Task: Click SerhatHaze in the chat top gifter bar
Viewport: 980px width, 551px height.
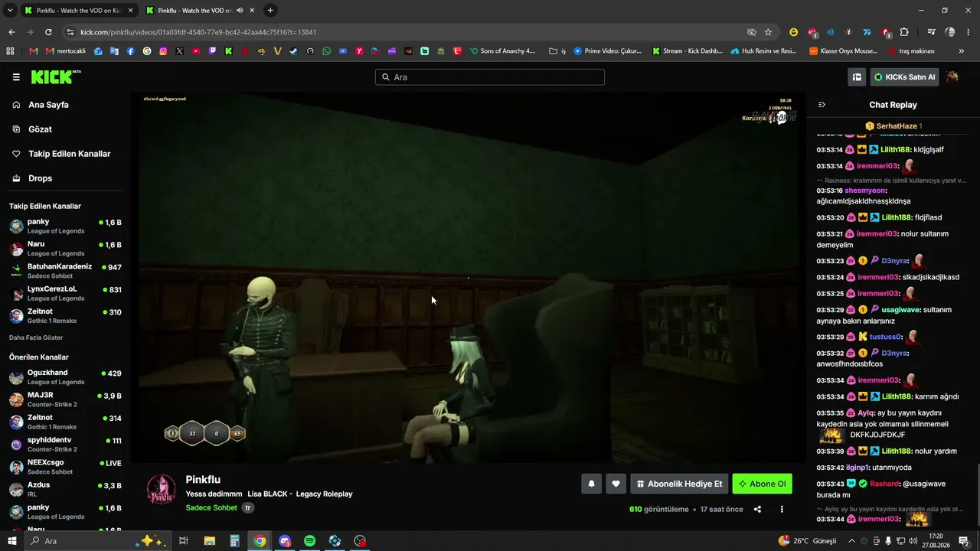Action: [897, 126]
